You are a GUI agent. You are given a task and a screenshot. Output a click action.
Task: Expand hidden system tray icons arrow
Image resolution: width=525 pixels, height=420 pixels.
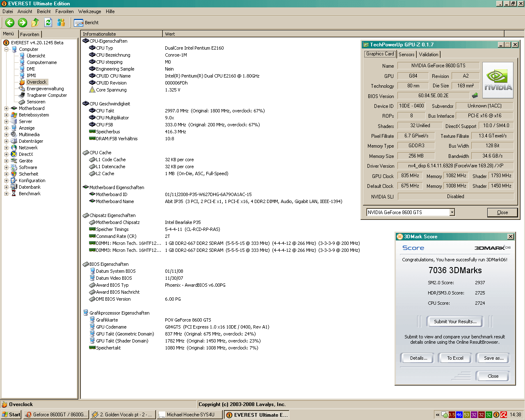tap(438, 415)
